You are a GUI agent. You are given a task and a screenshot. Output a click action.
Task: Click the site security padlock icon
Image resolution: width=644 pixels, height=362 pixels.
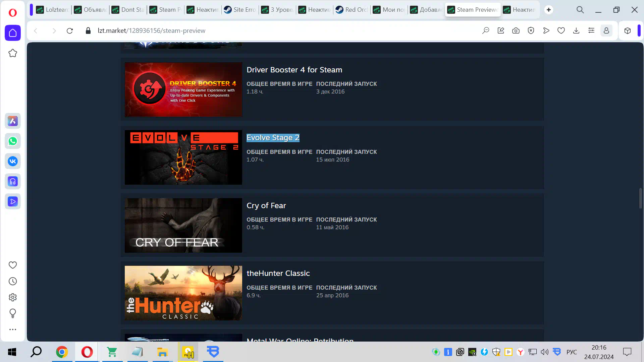click(88, 31)
